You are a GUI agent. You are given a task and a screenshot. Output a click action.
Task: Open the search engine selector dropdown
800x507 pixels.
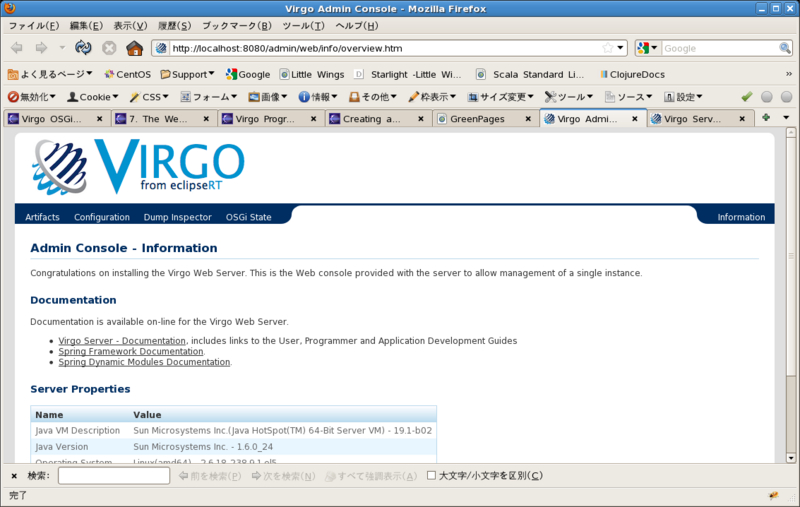[x=648, y=48]
